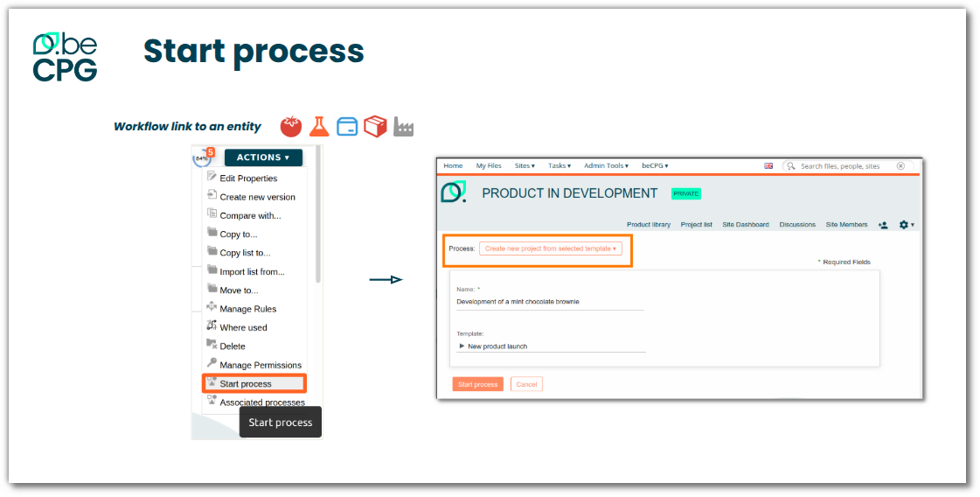Click the Manage Permissions key icon
Image resolution: width=980 pixels, height=497 pixels.
pos(212,363)
